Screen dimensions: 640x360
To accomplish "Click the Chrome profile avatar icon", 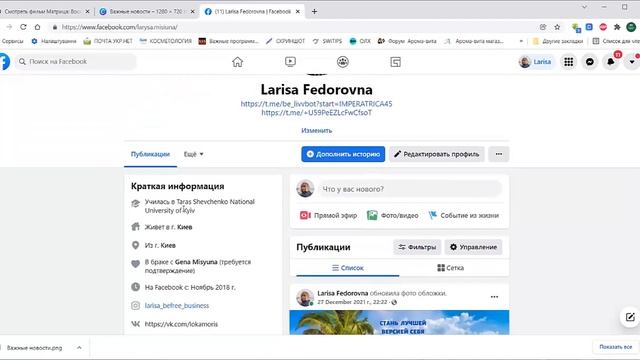I will point(631,27).
